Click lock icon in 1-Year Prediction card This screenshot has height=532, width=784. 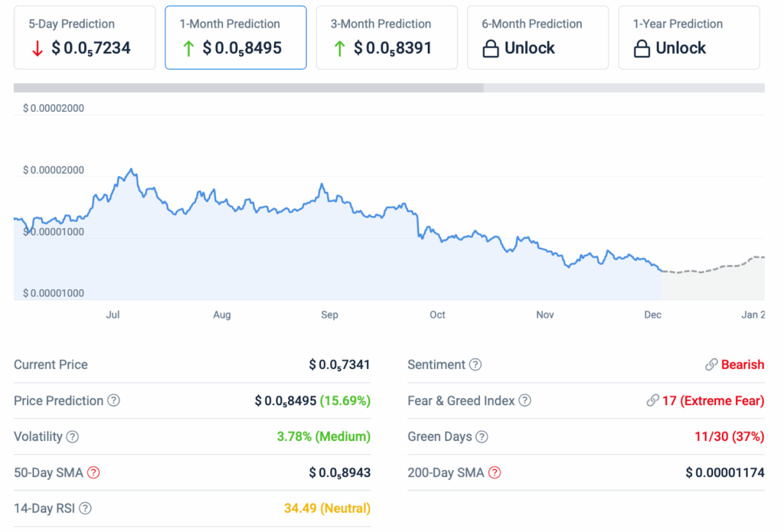tap(642, 49)
